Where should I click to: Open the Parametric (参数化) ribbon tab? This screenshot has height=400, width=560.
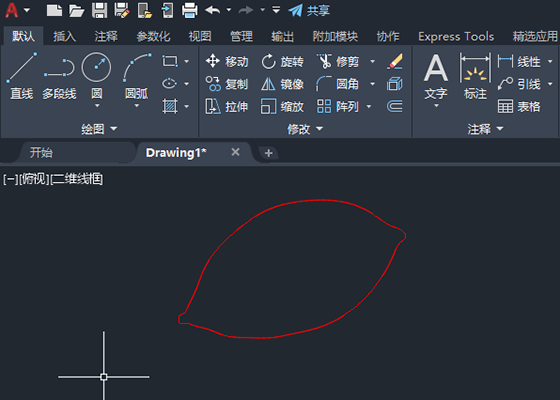point(153,36)
